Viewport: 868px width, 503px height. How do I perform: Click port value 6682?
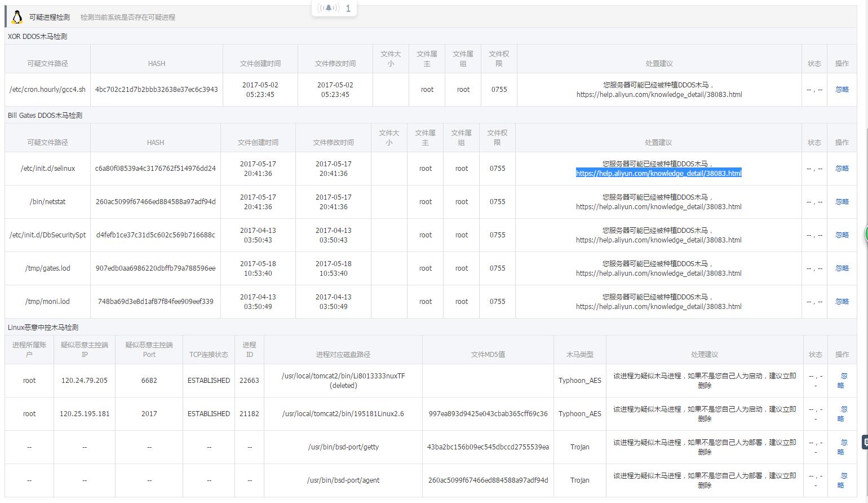point(149,381)
